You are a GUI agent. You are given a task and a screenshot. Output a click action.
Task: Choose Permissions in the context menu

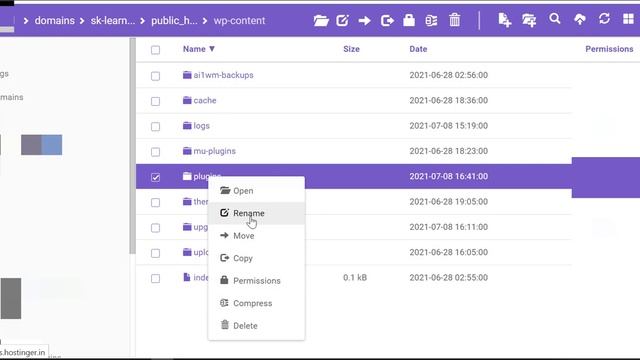(x=256, y=280)
